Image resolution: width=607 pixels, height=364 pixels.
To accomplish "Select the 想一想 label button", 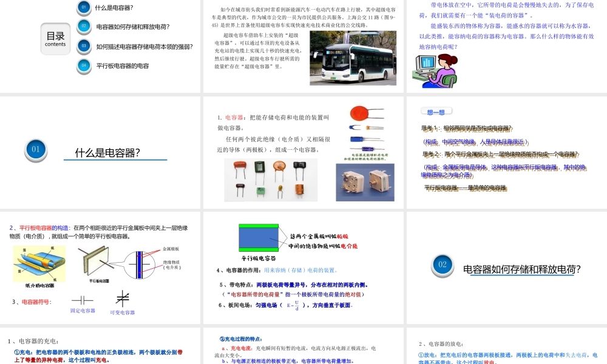I will point(436,112).
